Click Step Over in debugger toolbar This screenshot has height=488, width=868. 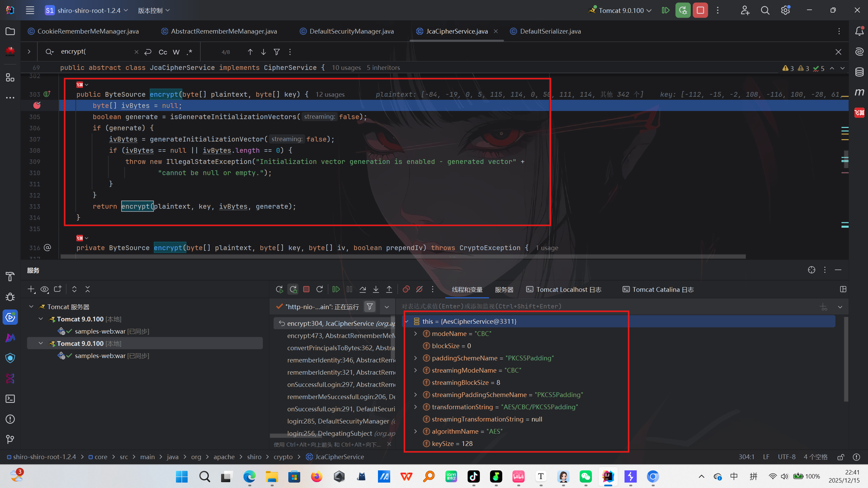(363, 289)
